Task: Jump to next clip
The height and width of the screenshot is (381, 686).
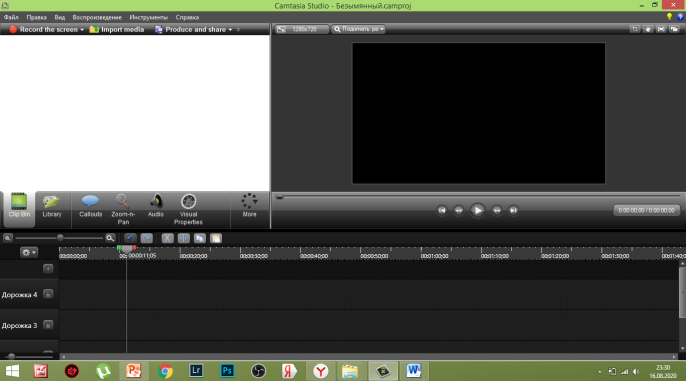Action: [x=513, y=210]
